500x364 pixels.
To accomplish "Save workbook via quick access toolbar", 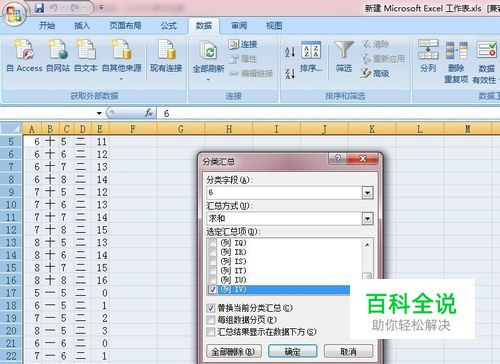I will [x=39, y=8].
